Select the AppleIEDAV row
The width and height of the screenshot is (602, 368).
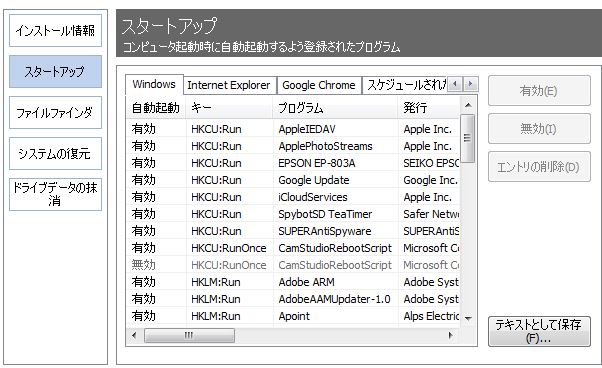293,129
